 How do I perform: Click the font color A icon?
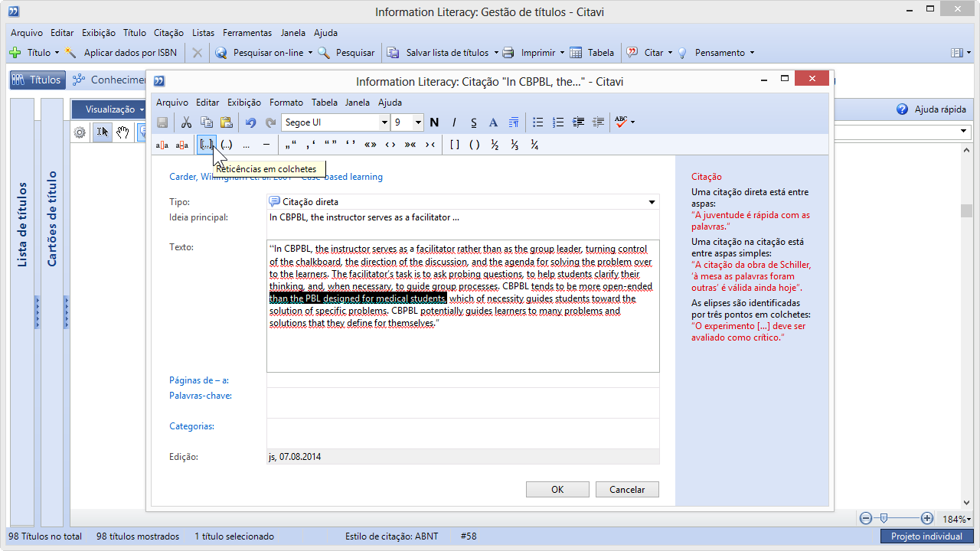[494, 122]
